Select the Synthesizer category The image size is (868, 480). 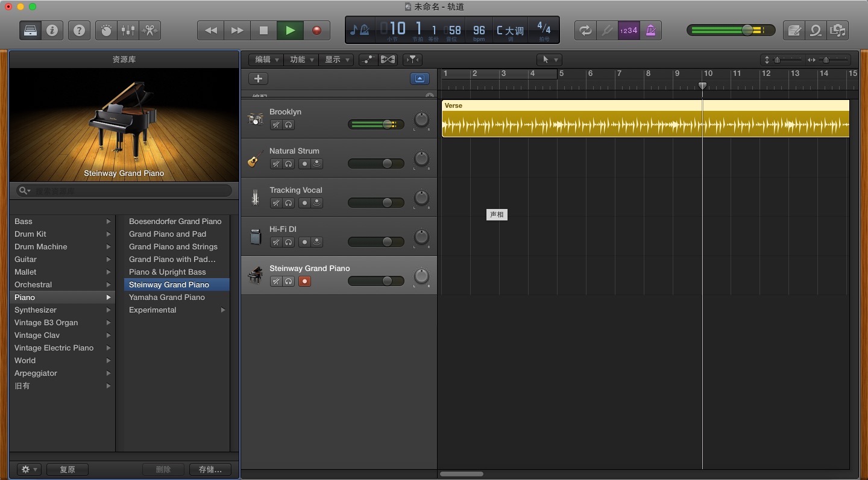pos(36,310)
